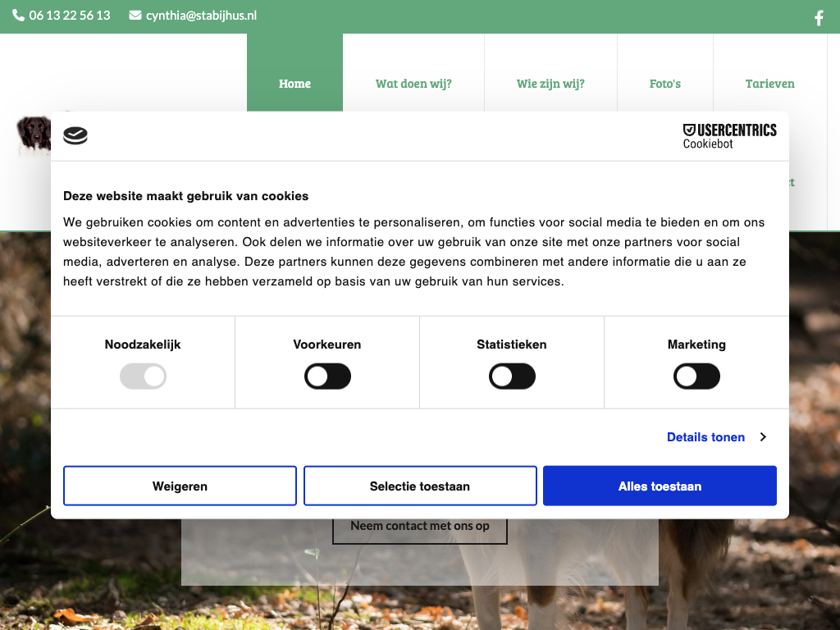
Task: Click the dog logo image
Action: point(33,135)
